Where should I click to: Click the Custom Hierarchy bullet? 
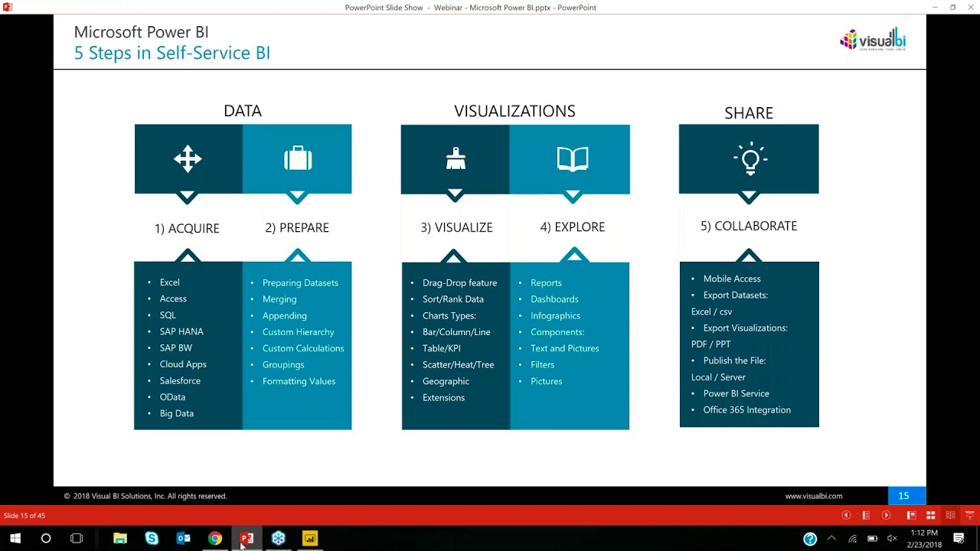point(299,332)
